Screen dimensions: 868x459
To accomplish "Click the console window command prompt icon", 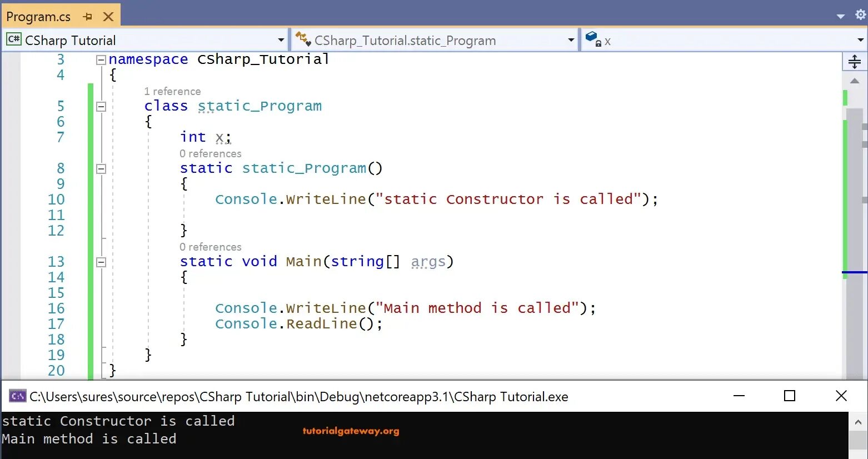I will 17,396.
